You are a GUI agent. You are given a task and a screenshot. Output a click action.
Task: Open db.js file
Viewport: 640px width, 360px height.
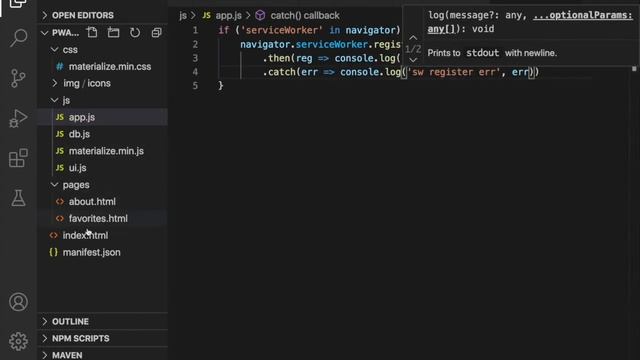point(102,134)
